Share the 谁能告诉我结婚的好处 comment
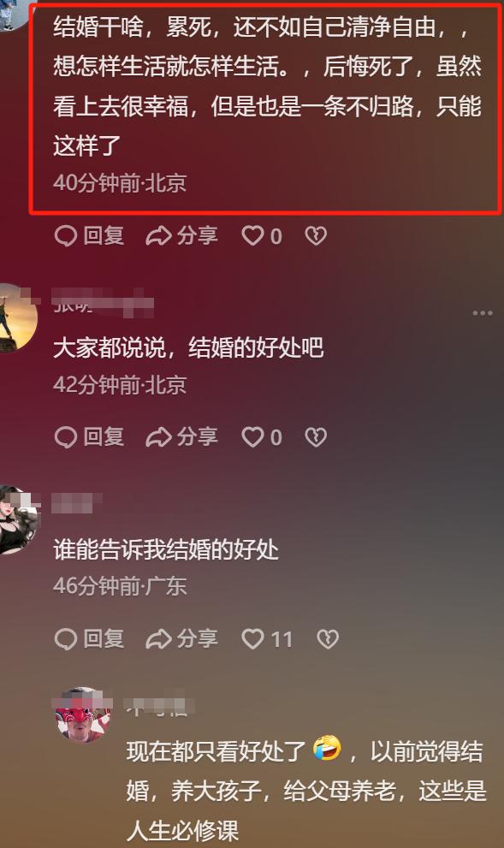This screenshot has width=504, height=848. (181, 639)
